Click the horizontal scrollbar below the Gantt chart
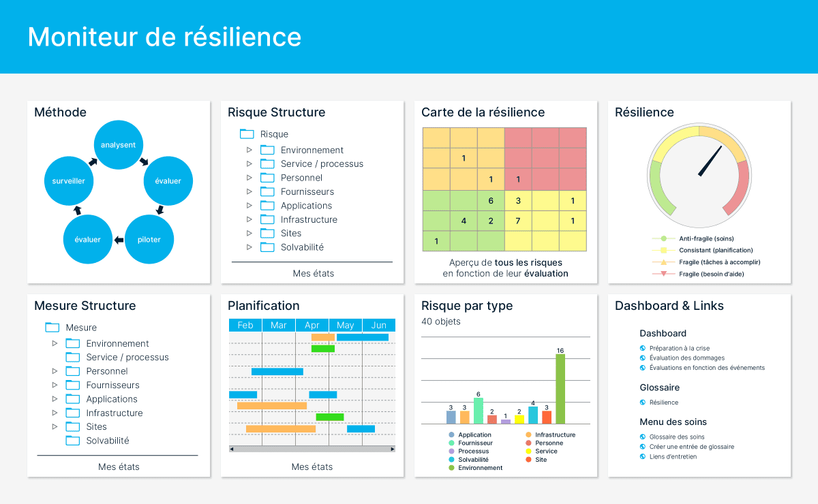818x504 pixels. pos(312,449)
